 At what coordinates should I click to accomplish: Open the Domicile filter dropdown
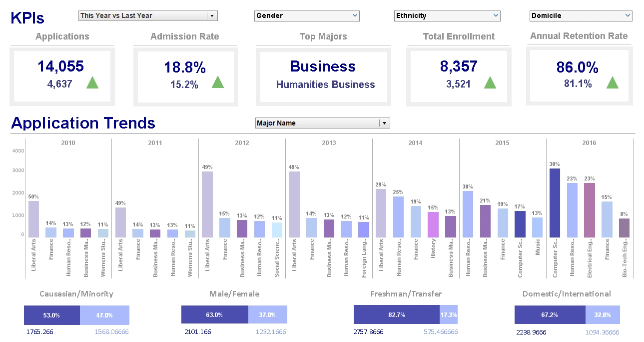[580, 15]
